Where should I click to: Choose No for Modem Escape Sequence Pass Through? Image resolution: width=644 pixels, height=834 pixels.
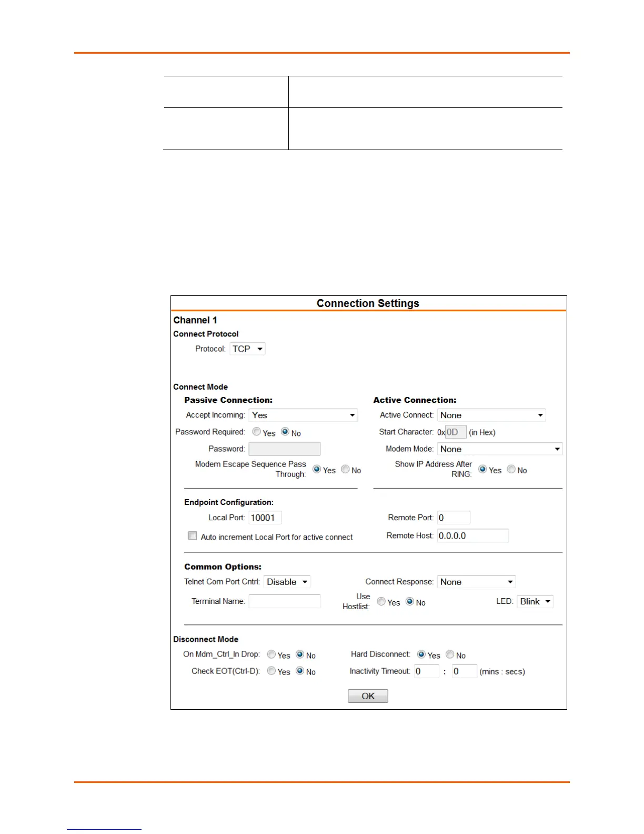pos(345,469)
